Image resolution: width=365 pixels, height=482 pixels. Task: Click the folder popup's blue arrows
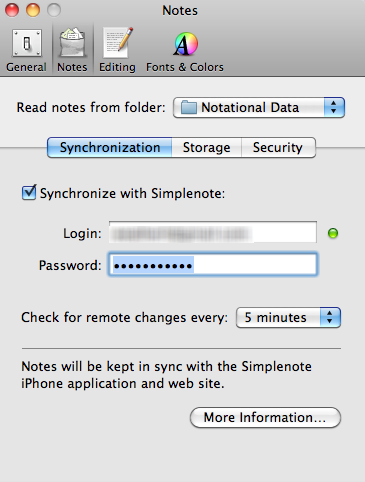[x=334, y=108]
